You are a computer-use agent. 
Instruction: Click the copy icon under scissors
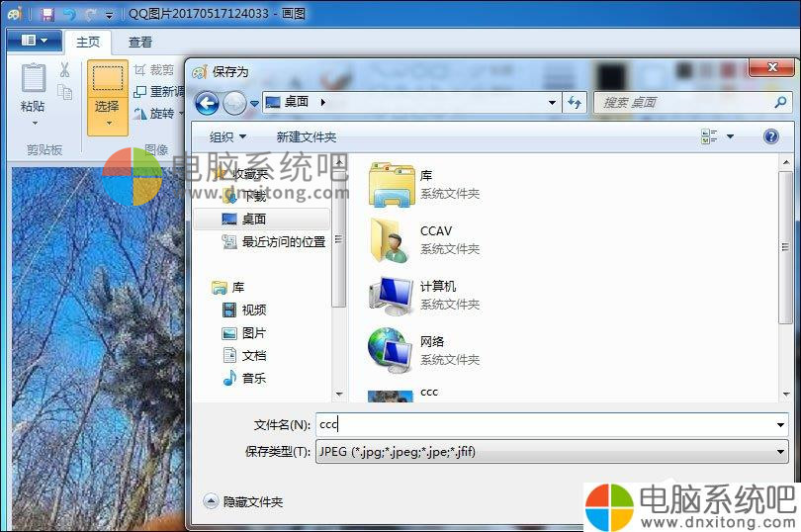coord(64,92)
